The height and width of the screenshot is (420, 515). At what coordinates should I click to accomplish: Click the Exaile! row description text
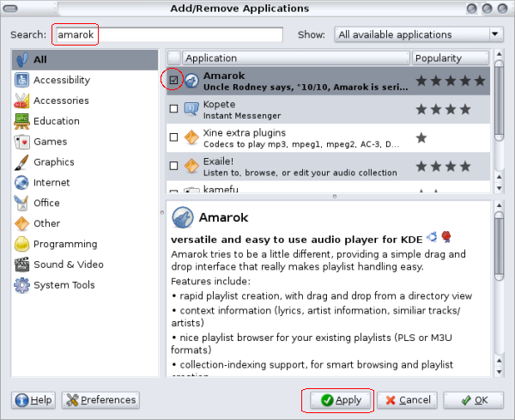pos(300,173)
